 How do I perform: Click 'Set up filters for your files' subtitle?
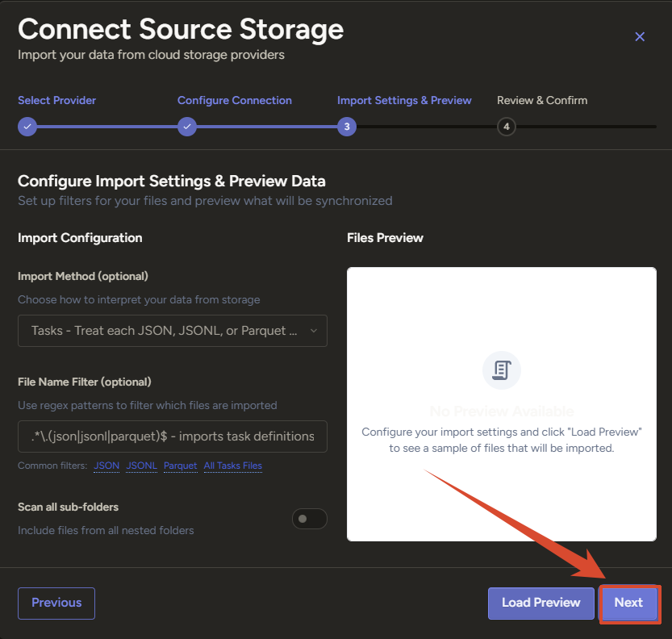205,201
